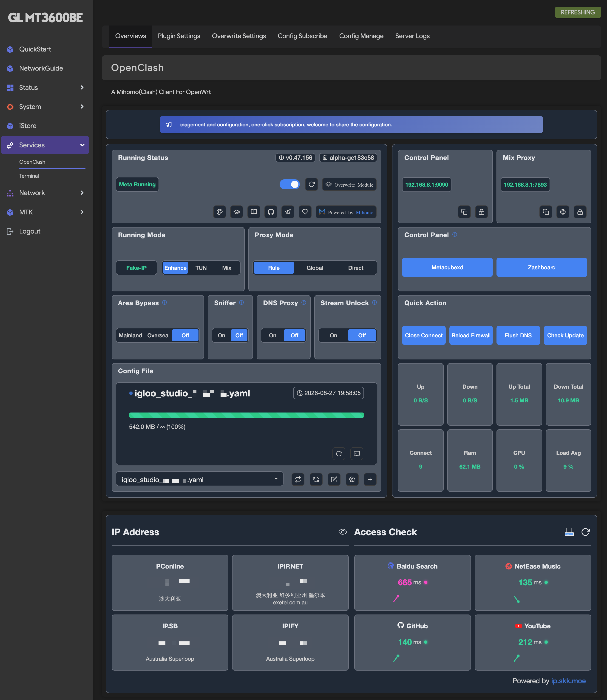607x700 pixels.
Task: Click the Check Update button
Action: pyautogui.click(x=565, y=336)
